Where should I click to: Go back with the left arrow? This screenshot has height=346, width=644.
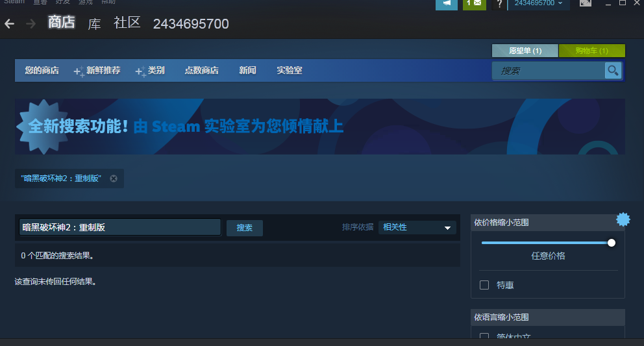(x=10, y=24)
